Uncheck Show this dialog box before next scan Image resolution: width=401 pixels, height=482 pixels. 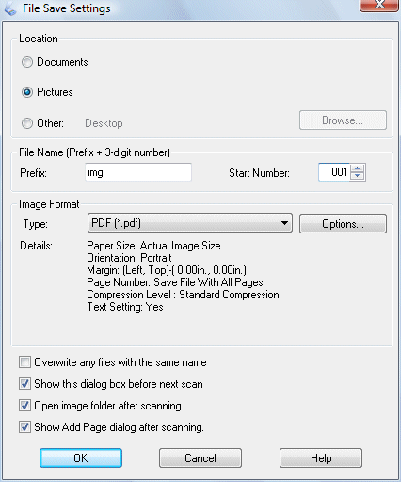coord(25,384)
